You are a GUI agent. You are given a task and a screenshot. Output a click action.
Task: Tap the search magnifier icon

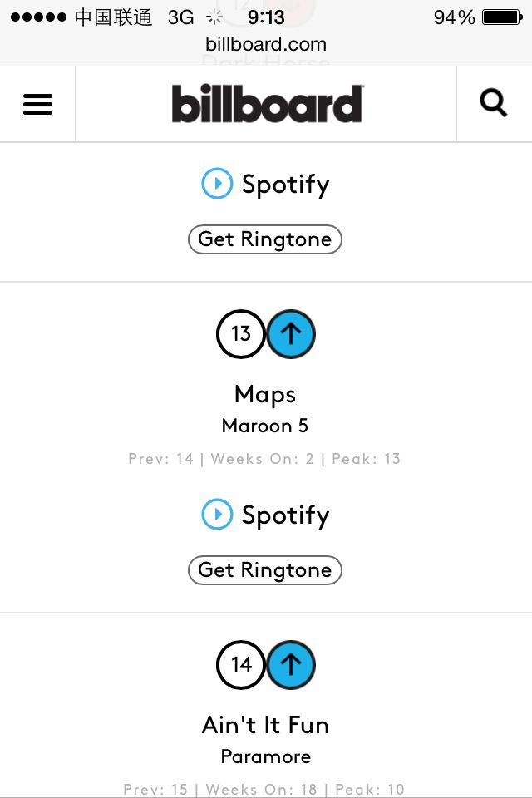point(493,104)
